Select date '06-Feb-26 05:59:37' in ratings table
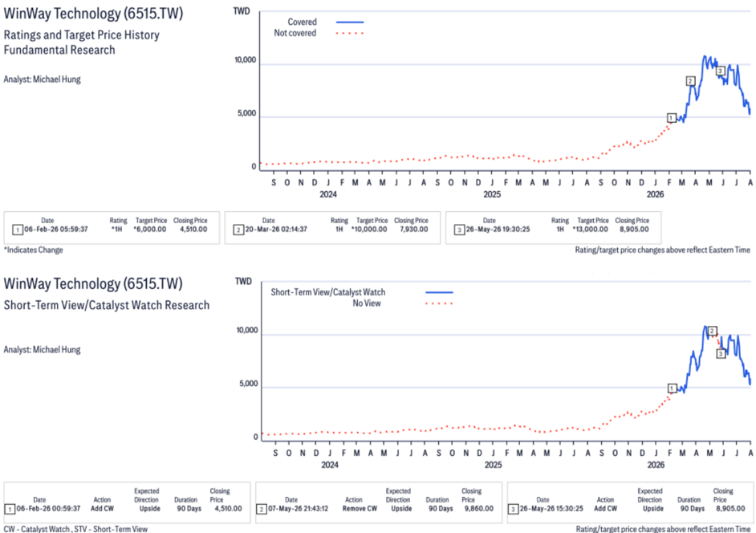This screenshot has width=756, height=533. (x=56, y=230)
